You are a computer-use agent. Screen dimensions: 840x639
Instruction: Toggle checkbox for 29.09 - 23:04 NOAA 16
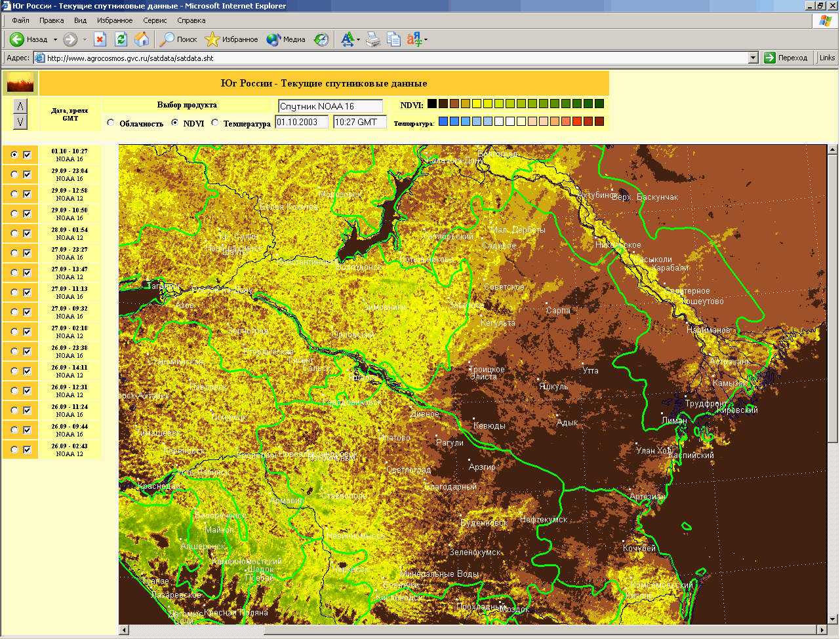[x=28, y=174]
